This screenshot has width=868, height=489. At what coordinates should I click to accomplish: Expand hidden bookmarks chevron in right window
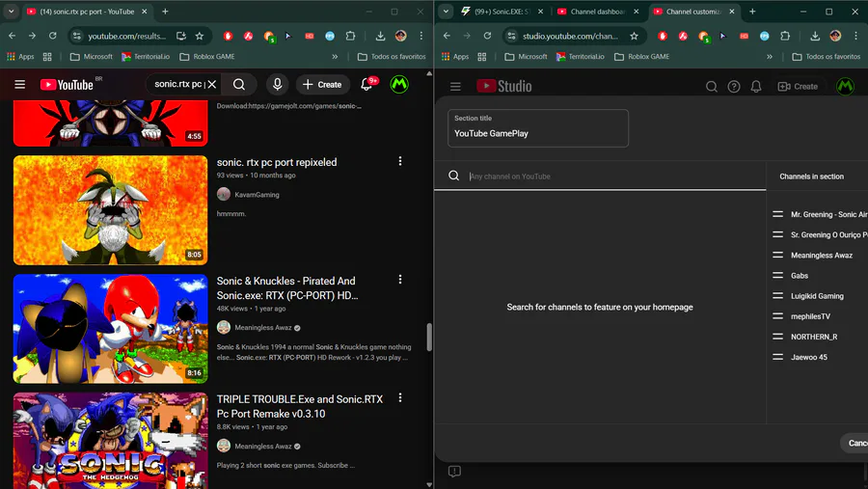769,57
